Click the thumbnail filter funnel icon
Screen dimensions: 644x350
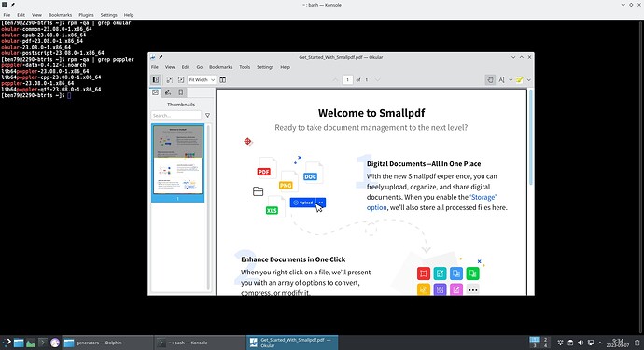[x=207, y=116]
